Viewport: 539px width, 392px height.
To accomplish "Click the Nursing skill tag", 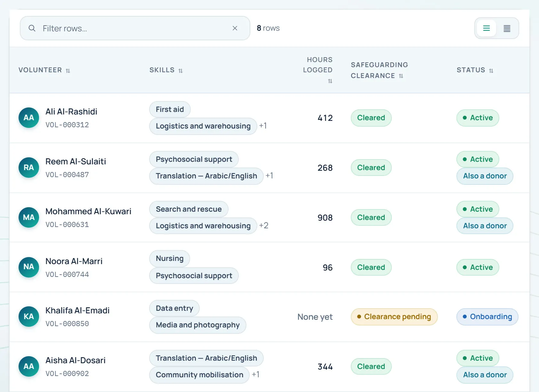I will point(170,258).
